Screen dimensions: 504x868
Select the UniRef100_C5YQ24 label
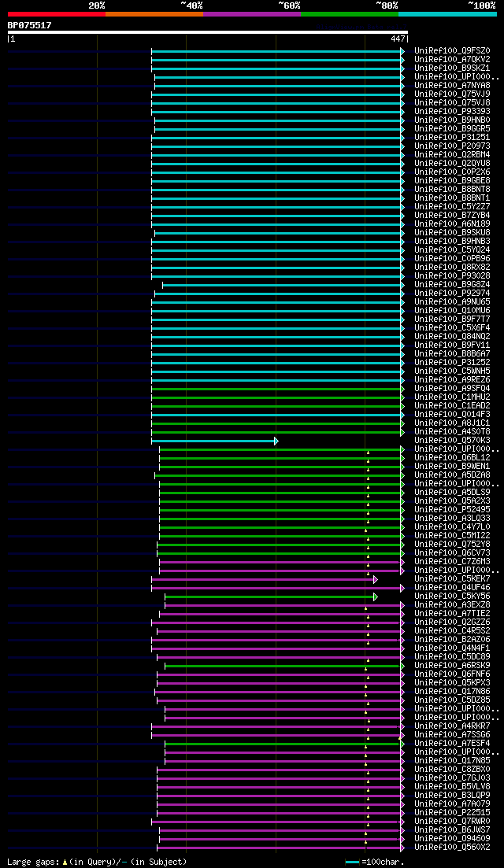[x=452, y=249]
